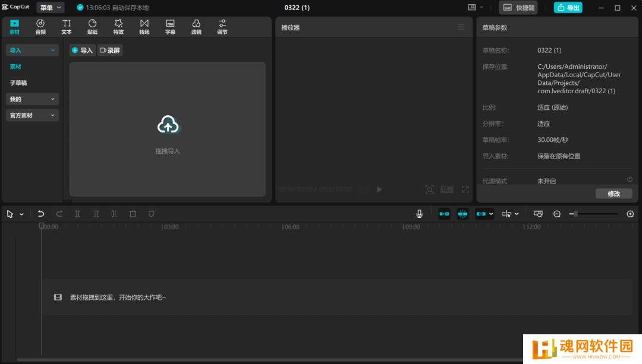Screen dimensions: 642x364
Task: Zoom out the timeline with minus icon
Action: pyautogui.click(x=557, y=214)
